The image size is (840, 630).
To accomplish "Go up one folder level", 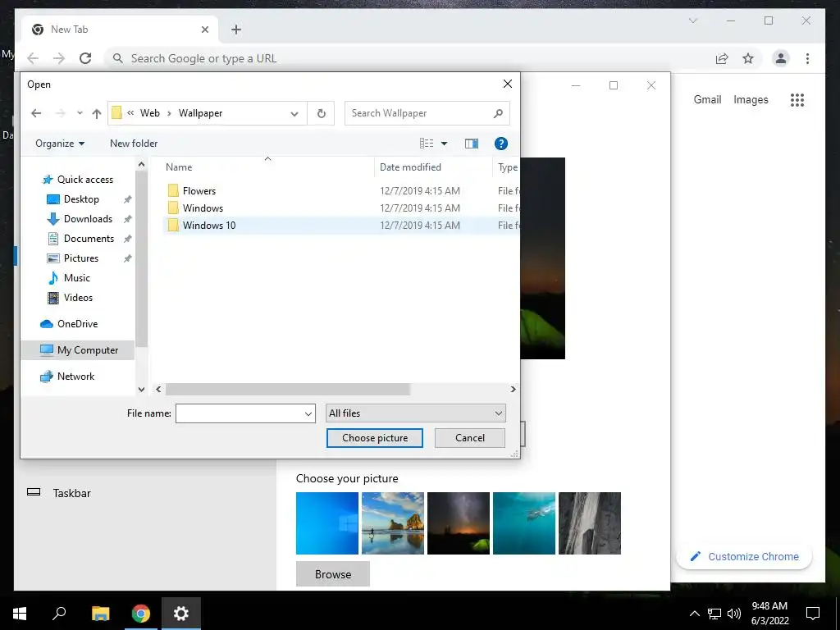I will [x=97, y=113].
